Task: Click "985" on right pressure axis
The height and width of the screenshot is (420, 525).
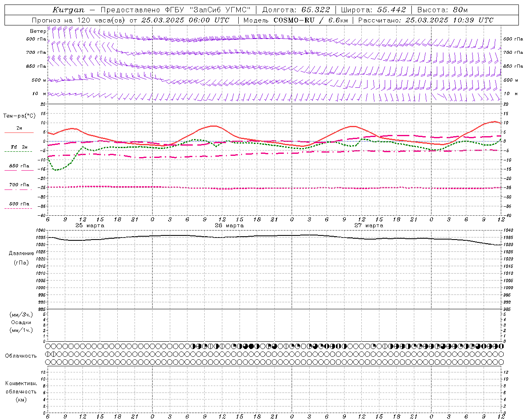Action: (508, 309)
